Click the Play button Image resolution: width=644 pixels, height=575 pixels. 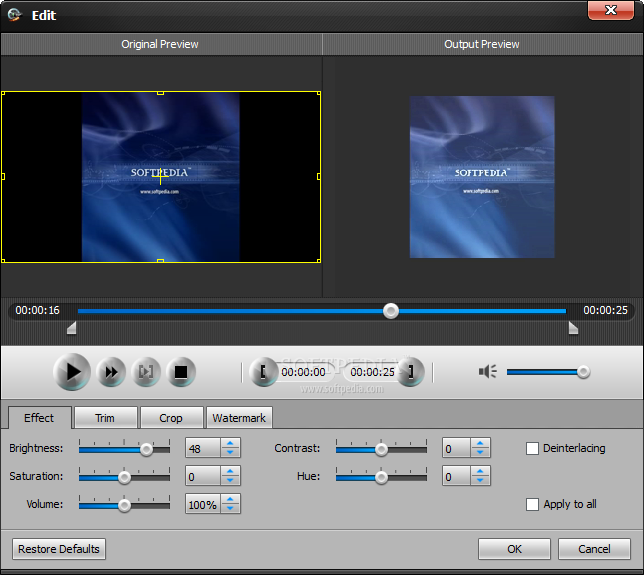click(72, 372)
